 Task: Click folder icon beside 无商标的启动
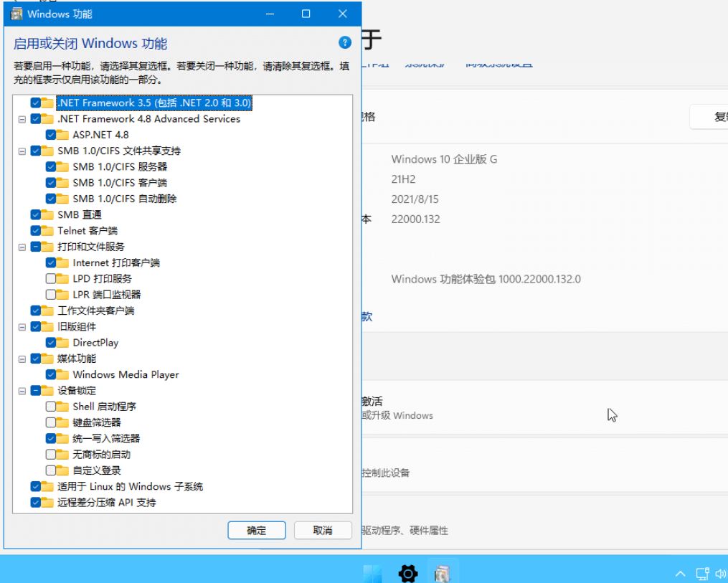(x=62, y=455)
